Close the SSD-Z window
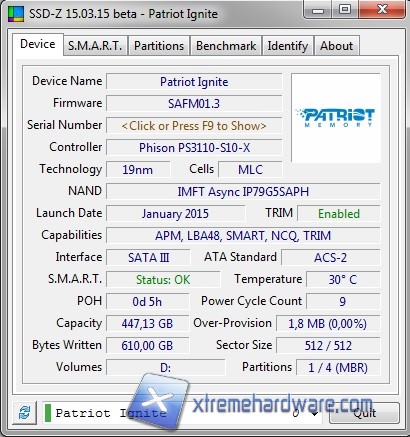410x437 pixels. click(x=382, y=10)
